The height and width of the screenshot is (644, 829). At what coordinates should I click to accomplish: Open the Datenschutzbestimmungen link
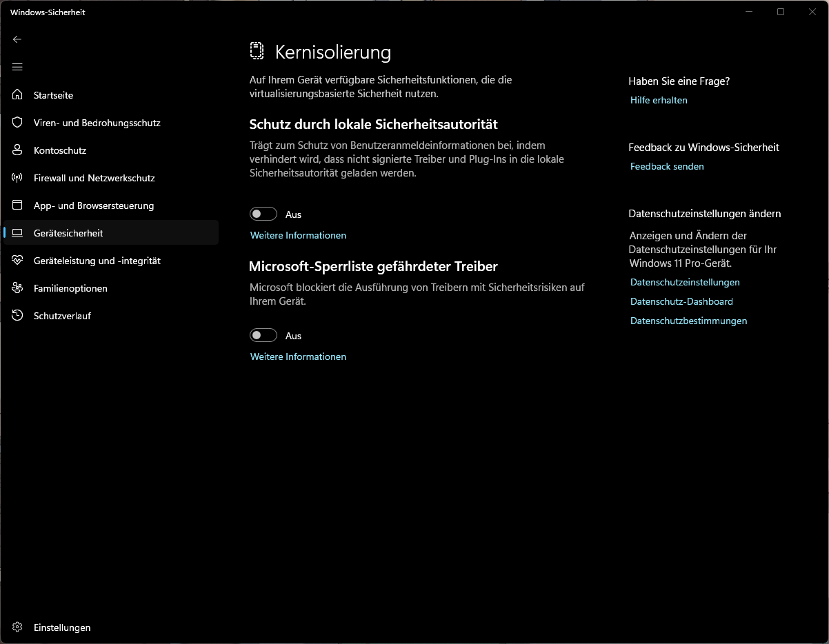(x=688, y=321)
